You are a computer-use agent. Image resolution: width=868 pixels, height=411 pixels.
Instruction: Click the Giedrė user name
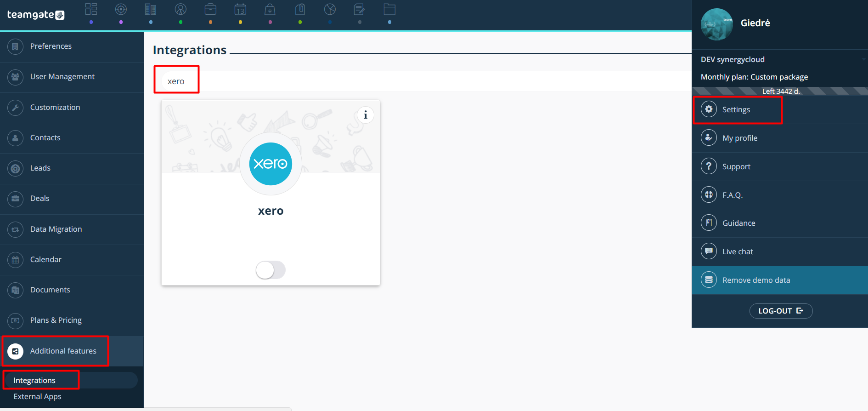point(755,23)
